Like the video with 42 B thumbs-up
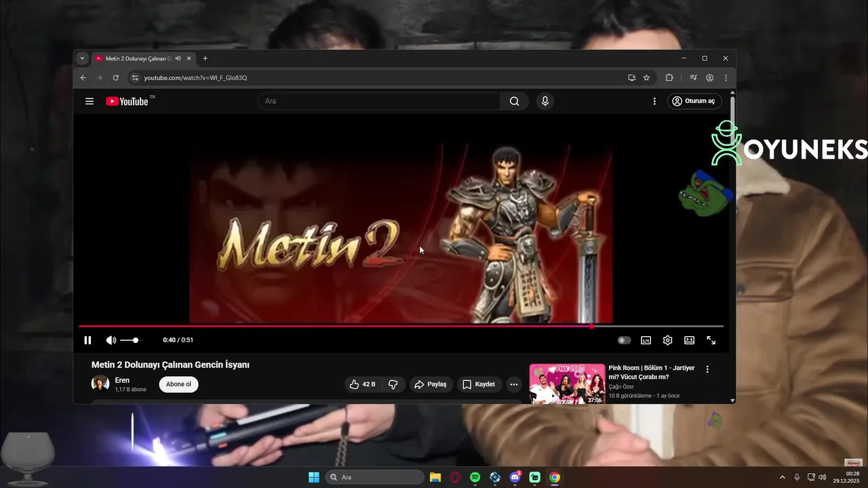The width and height of the screenshot is (868, 488). coord(363,384)
